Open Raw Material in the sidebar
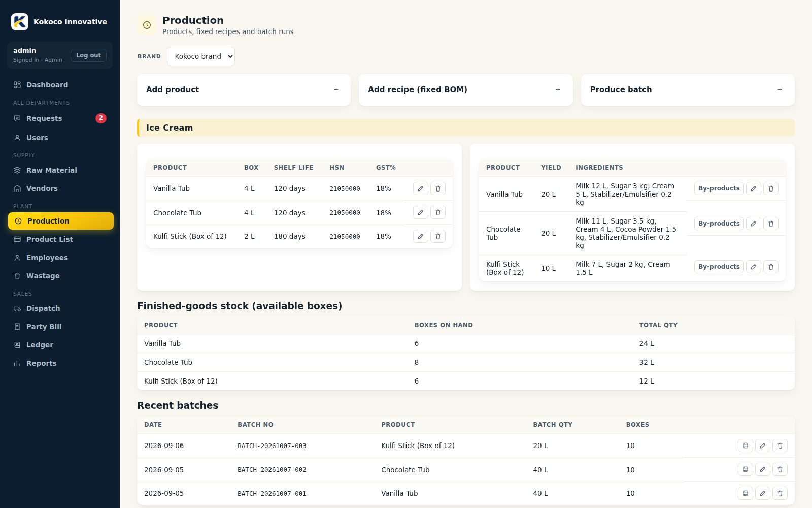 tap(61, 170)
